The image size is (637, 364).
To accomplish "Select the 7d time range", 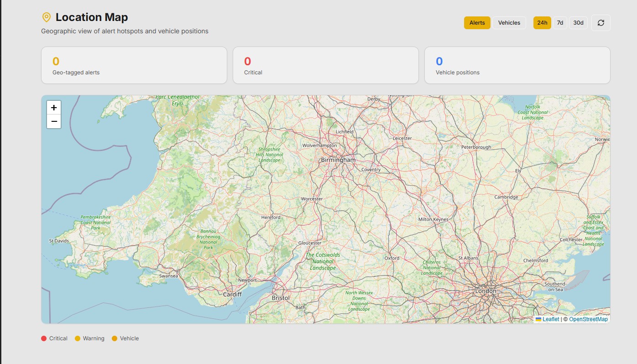I will pyautogui.click(x=560, y=23).
